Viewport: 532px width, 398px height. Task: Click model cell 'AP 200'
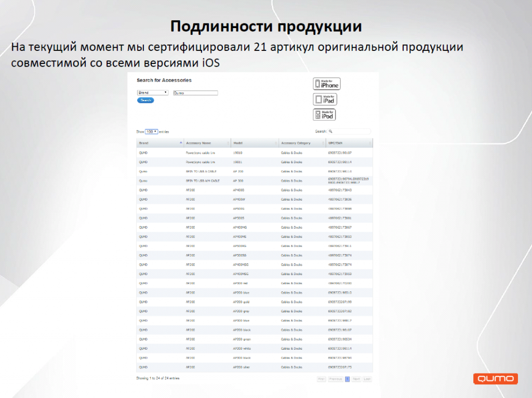(238, 171)
